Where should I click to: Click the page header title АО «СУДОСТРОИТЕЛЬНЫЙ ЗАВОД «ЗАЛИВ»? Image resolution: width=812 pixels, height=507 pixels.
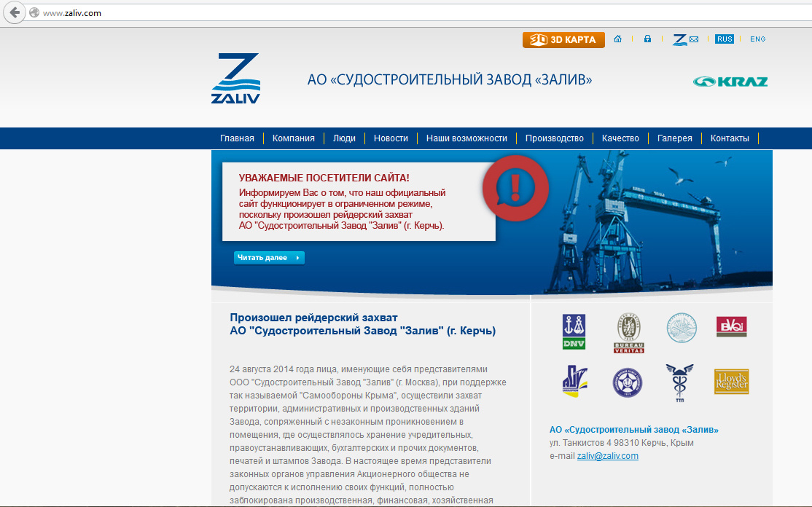[450, 79]
